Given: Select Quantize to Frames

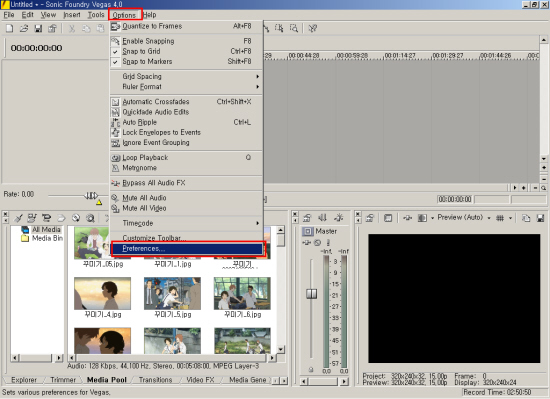Looking at the screenshot, I should pos(186,26).
